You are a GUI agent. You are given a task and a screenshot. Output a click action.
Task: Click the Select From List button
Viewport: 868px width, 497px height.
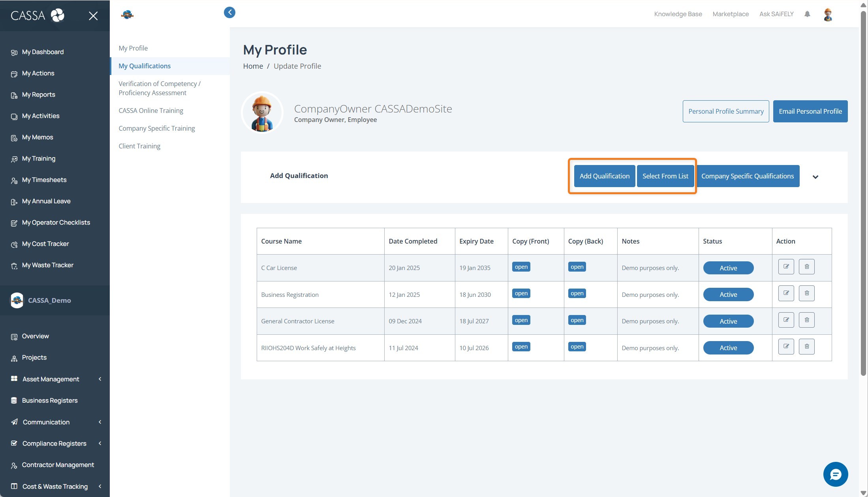[x=665, y=176]
